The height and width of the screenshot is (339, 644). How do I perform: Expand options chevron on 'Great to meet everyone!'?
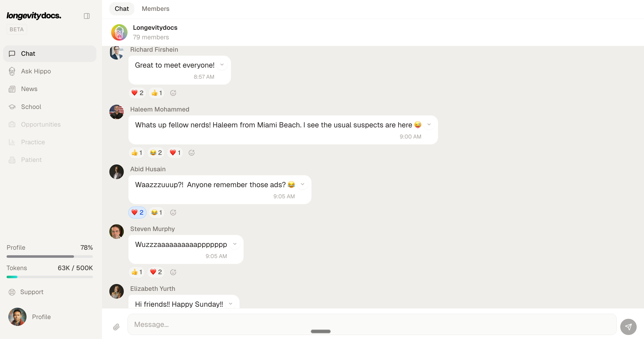[222, 65]
